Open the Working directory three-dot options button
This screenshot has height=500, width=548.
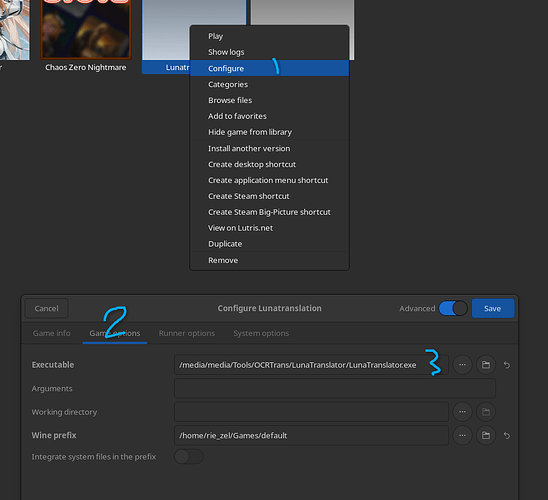[x=462, y=412]
